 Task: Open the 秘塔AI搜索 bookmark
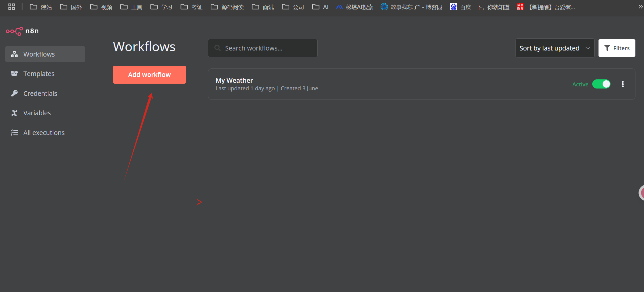pyautogui.click(x=355, y=7)
